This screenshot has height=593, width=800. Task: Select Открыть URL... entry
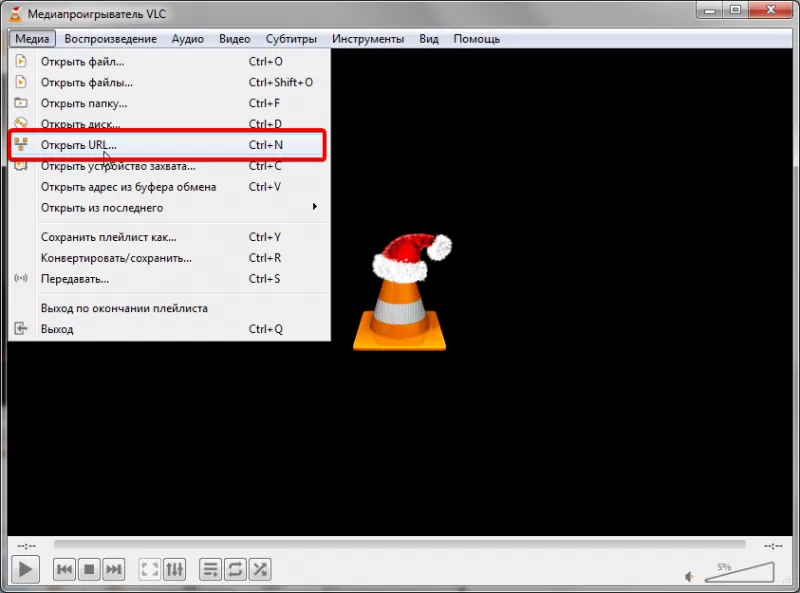point(169,145)
